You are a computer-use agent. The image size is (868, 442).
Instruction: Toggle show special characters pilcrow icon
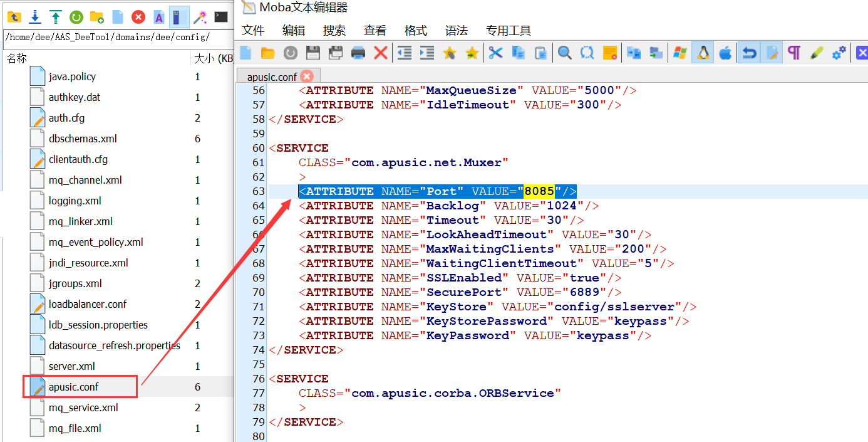[794, 53]
